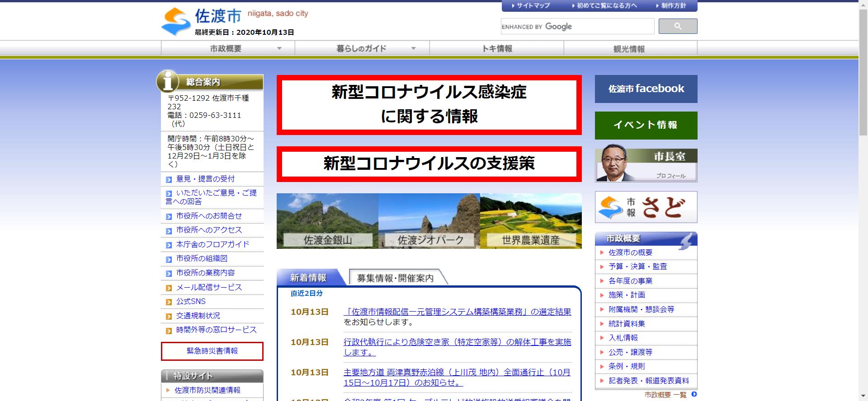The image size is (868, 401).
Task: Expand the 市政概要 navigation dropdown arrow
Action: click(279, 48)
